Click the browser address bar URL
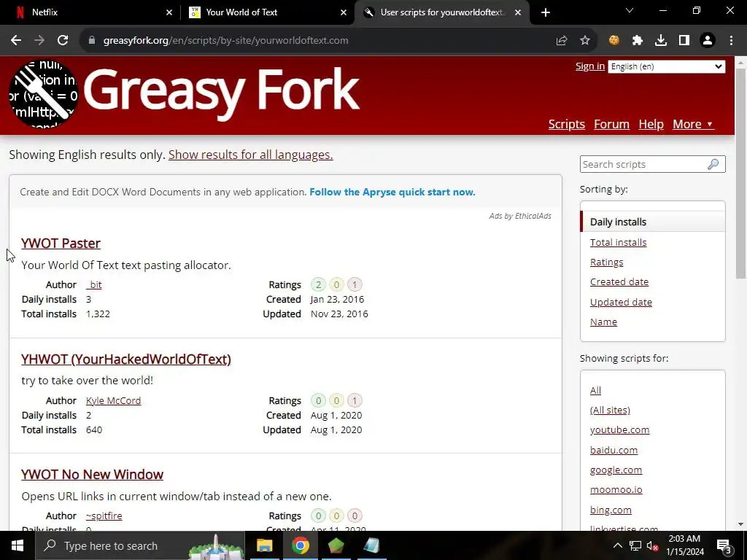Image resolution: width=747 pixels, height=560 pixels. tap(226, 41)
